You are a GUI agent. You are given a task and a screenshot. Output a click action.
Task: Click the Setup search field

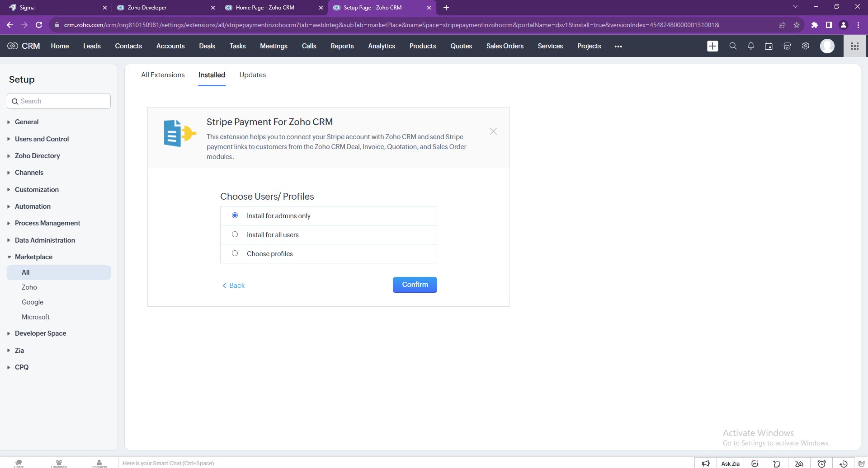59,101
